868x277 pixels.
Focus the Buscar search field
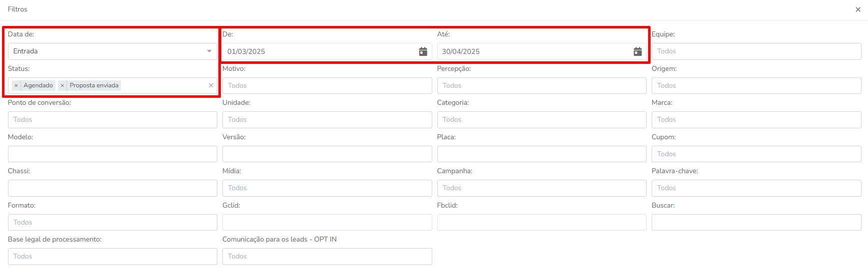click(756, 222)
